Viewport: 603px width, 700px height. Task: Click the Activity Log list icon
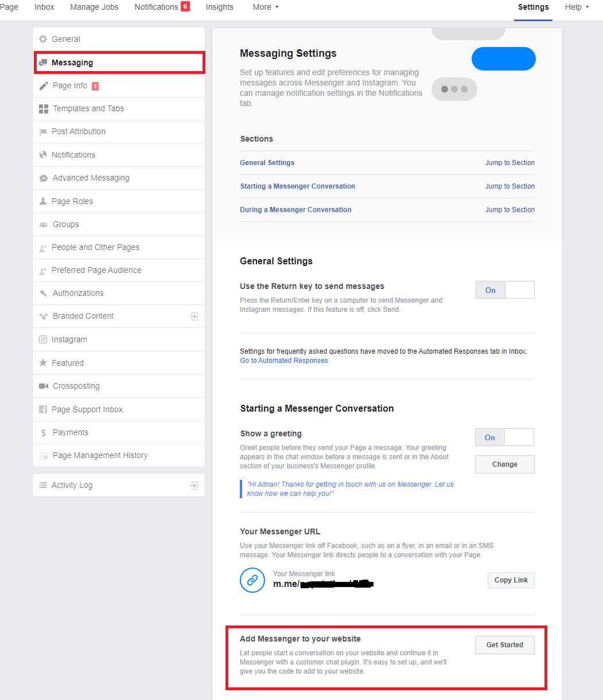43,485
